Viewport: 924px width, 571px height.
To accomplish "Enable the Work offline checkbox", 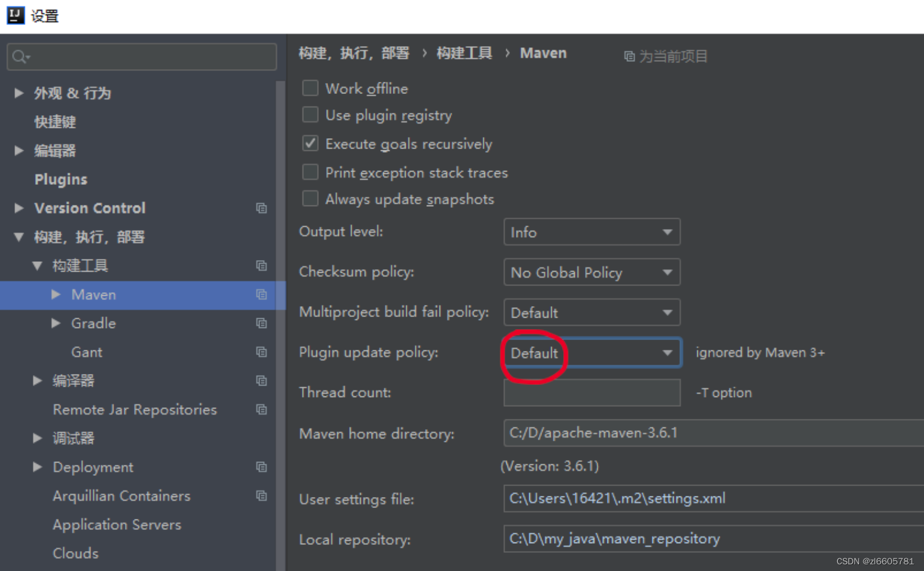I will 310,88.
